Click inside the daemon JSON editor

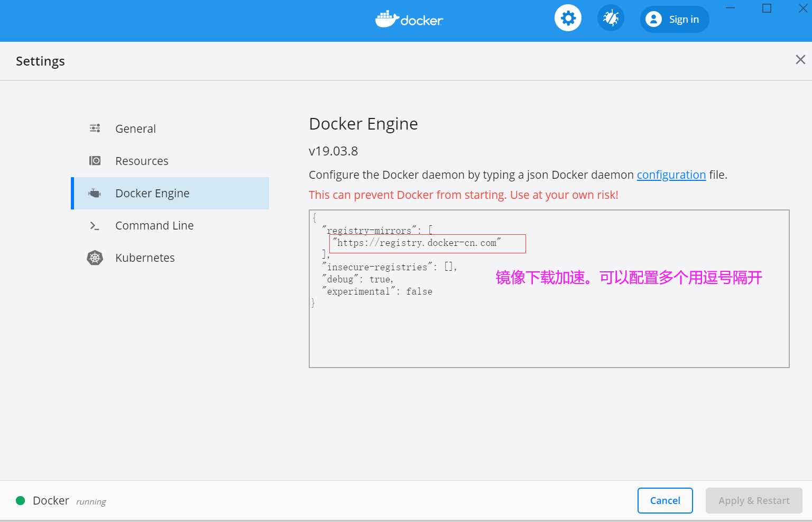click(549, 289)
